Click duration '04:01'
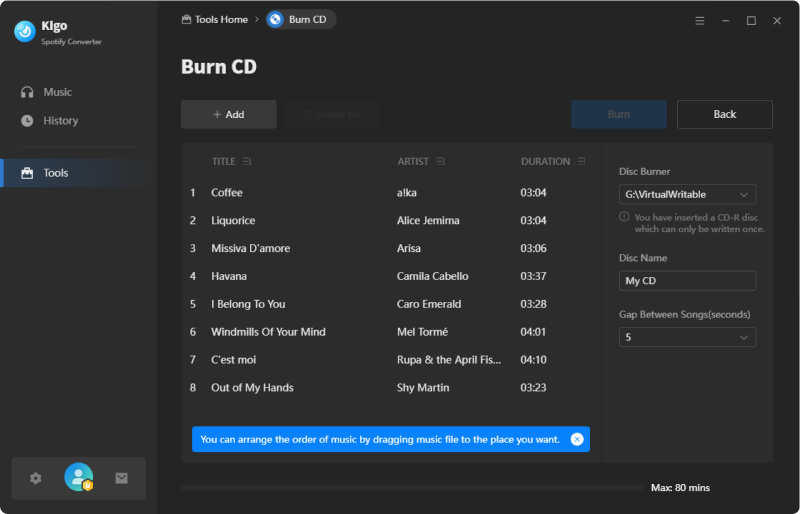This screenshot has width=800, height=514. (533, 332)
